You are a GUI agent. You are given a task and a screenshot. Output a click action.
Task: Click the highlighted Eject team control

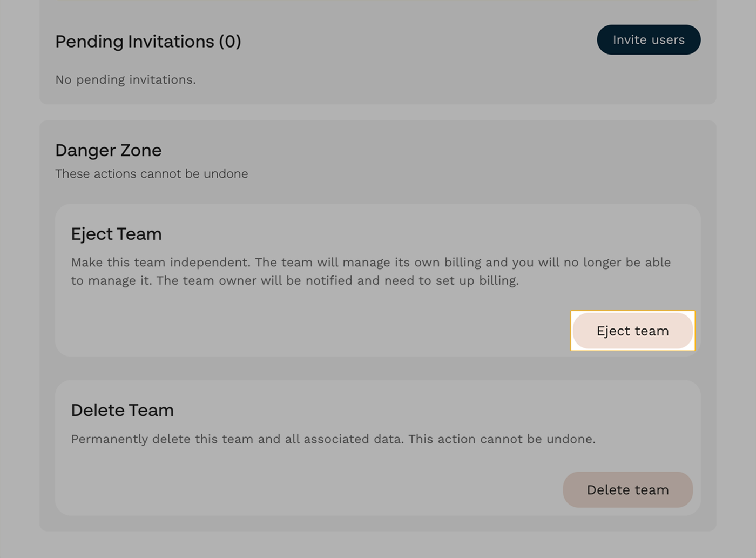[632, 331]
